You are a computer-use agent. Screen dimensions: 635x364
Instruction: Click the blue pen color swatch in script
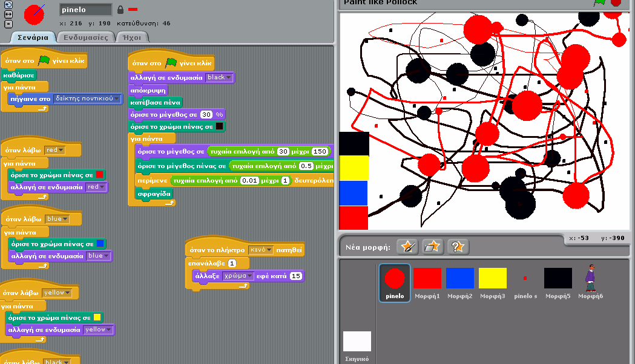pyautogui.click(x=100, y=244)
